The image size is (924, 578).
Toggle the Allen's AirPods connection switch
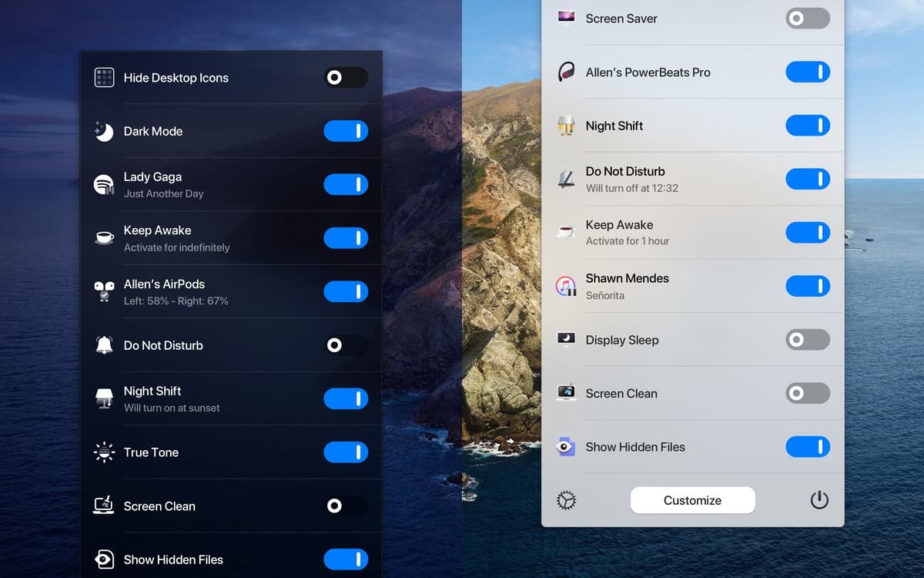(346, 291)
